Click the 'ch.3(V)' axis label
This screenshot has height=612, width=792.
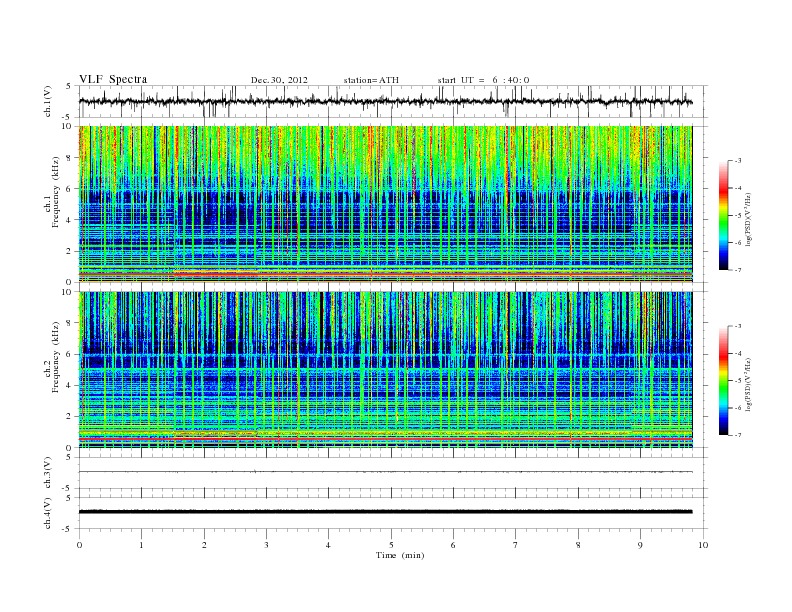[x=48, y=473]
